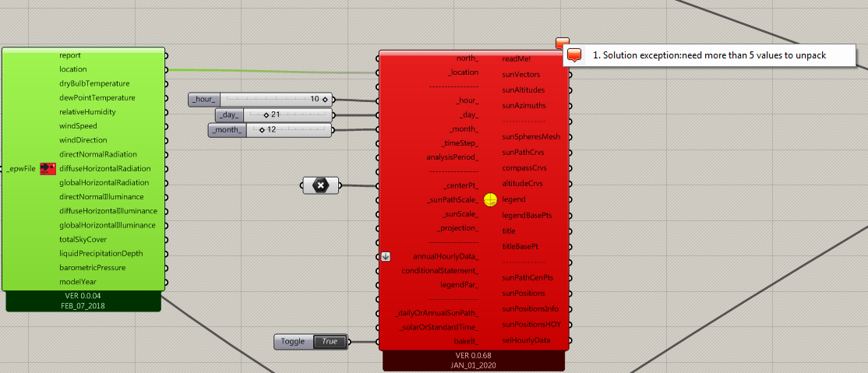Click the selHourlyData output
This screenshot has width=868, height=373.
[x=526, y=340]
